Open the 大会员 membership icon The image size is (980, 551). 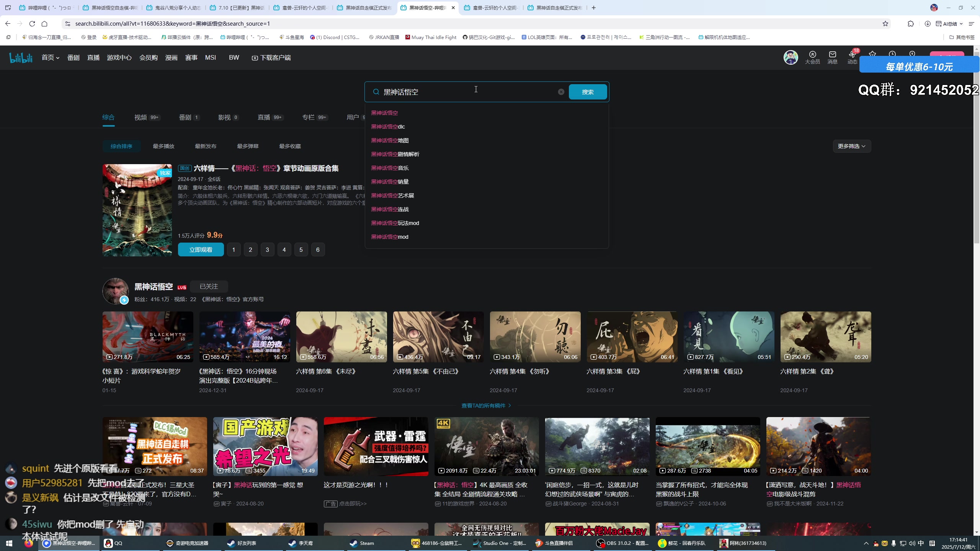[812, 57]
